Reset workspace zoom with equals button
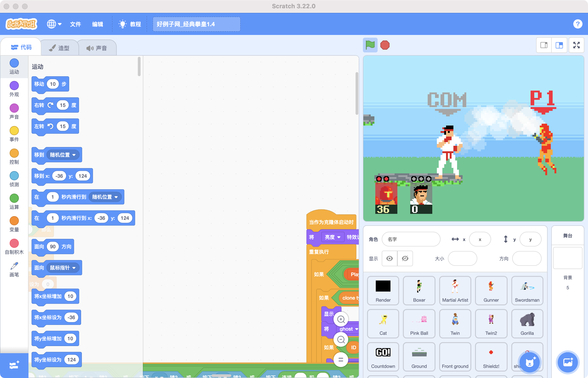 [x=341, y=360]
